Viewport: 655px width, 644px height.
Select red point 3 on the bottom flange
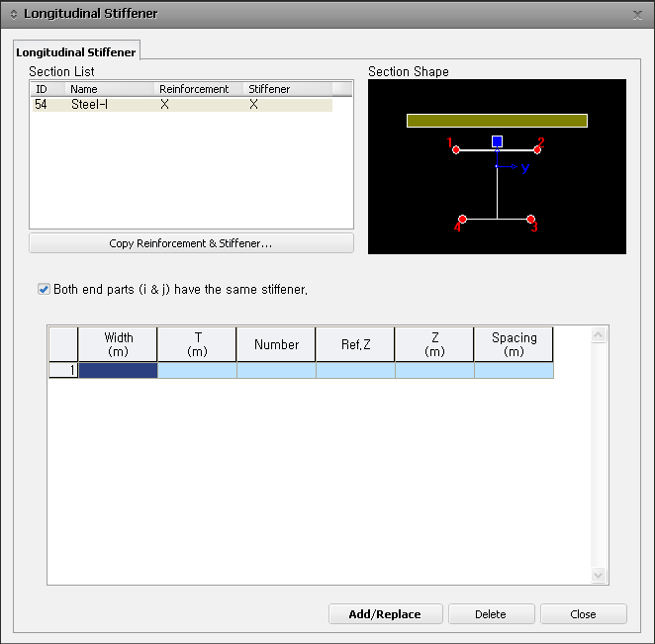point(530,219)
